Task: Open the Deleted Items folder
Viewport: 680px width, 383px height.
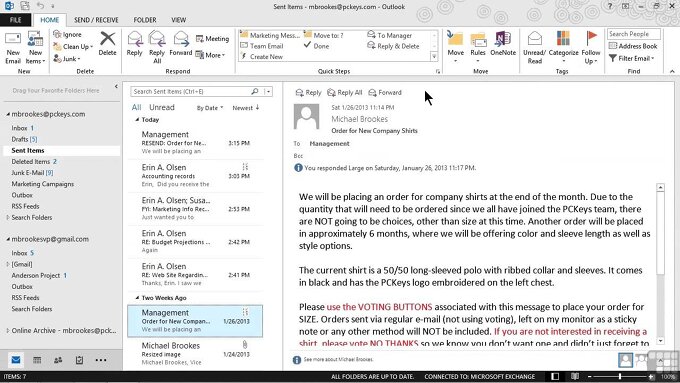Action: (34, 161)
